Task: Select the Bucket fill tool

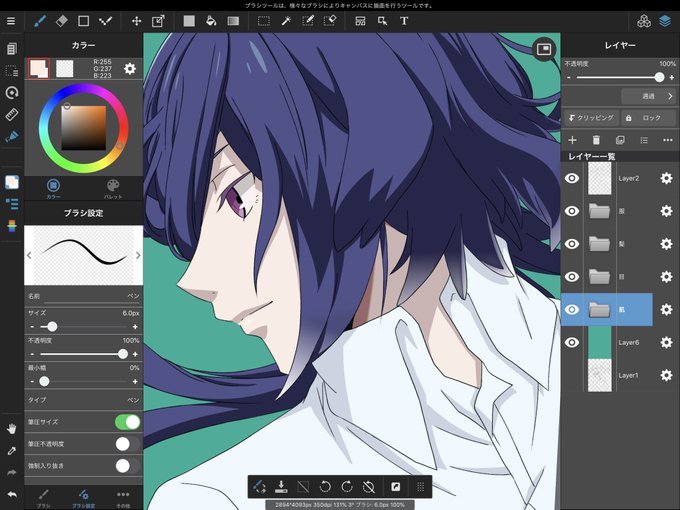Action: pos(211,21)
